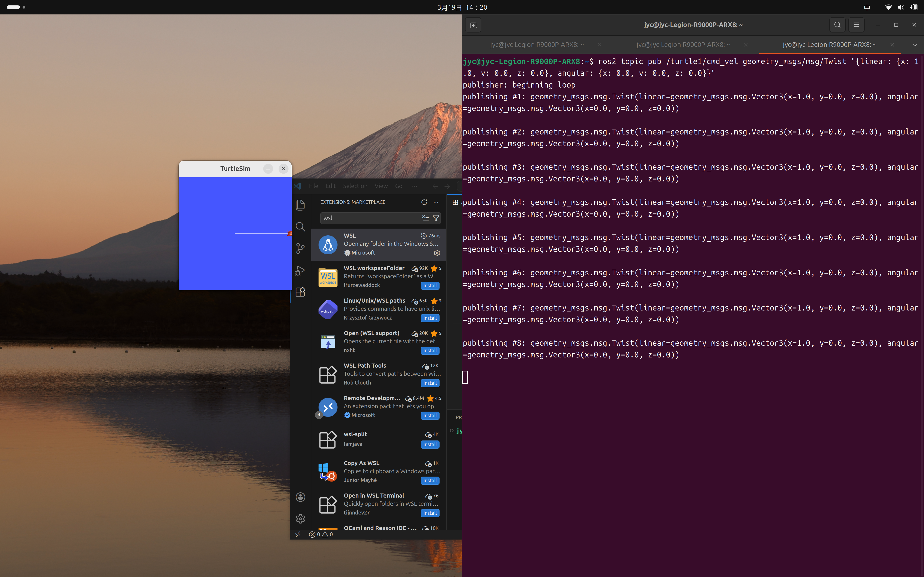Image resolution: width=924 pixels, height=577 pixels.
Task: Close the second terminal tab
Action: (x=746, y=45)
